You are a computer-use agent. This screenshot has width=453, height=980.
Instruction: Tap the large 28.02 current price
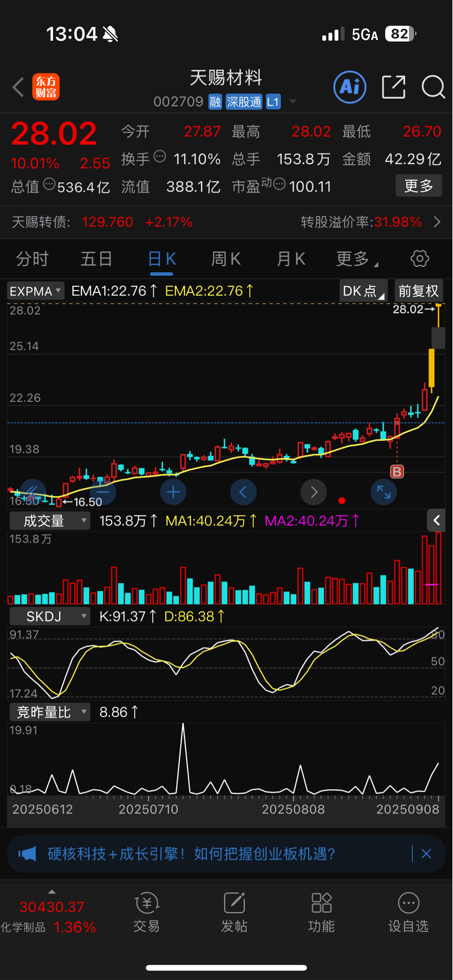[x=54, y=134]
